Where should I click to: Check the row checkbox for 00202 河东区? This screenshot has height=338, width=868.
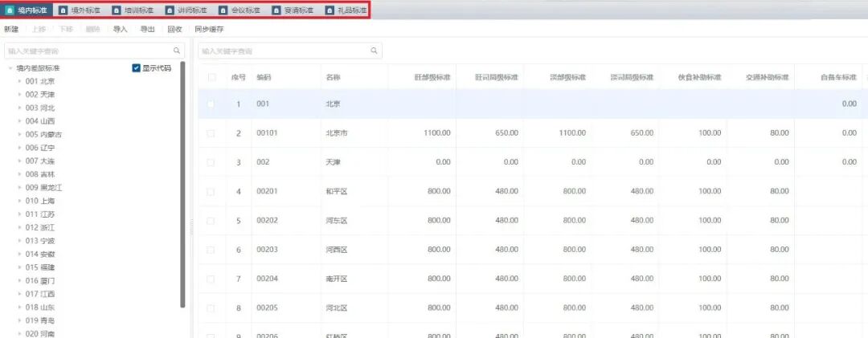tap(211, 220)
